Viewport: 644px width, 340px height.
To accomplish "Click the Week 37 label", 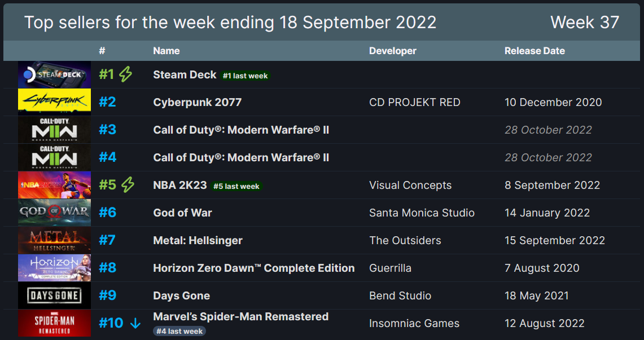I will (x=584, y=22).
